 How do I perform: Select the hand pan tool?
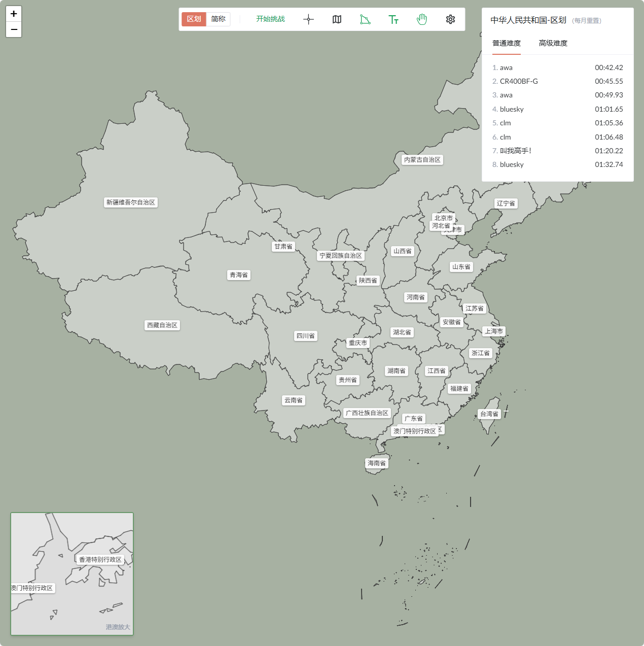[x=422, y=19]
